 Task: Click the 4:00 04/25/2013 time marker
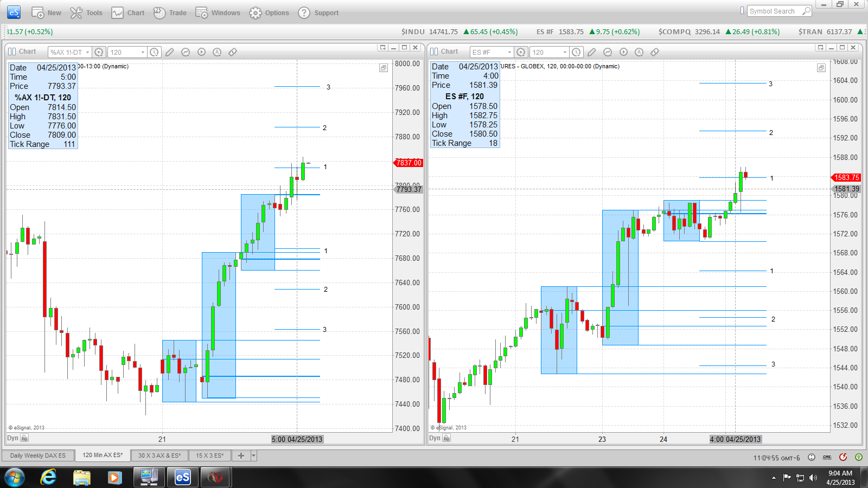[735, 439]
